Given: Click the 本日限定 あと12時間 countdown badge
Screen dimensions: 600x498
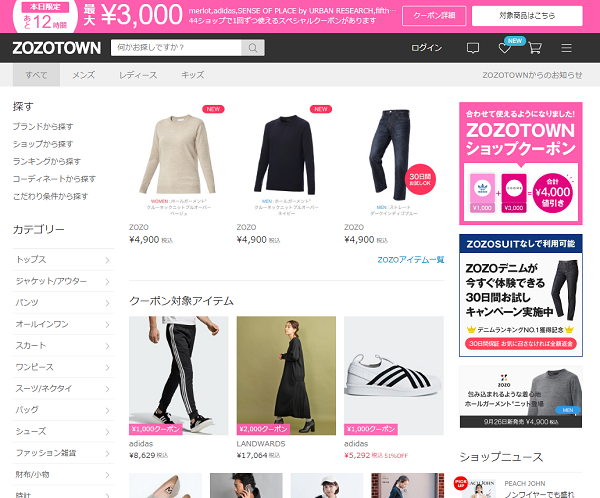Looking at the screenshot, I should click(x=45, y=16).
